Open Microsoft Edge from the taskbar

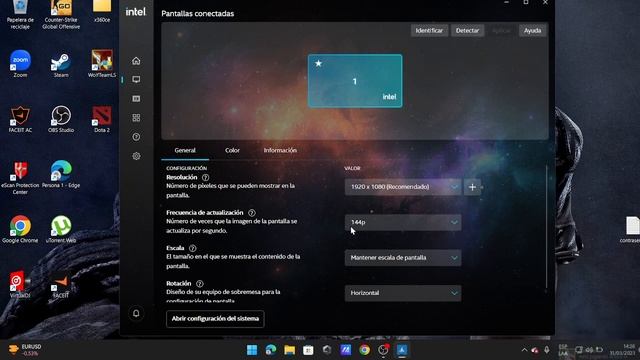point(271,350)
